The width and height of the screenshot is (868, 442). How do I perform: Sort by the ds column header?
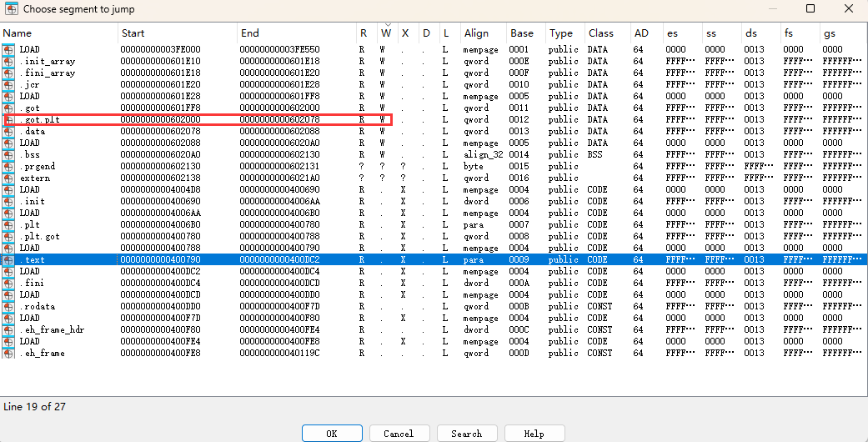point(760,33)
